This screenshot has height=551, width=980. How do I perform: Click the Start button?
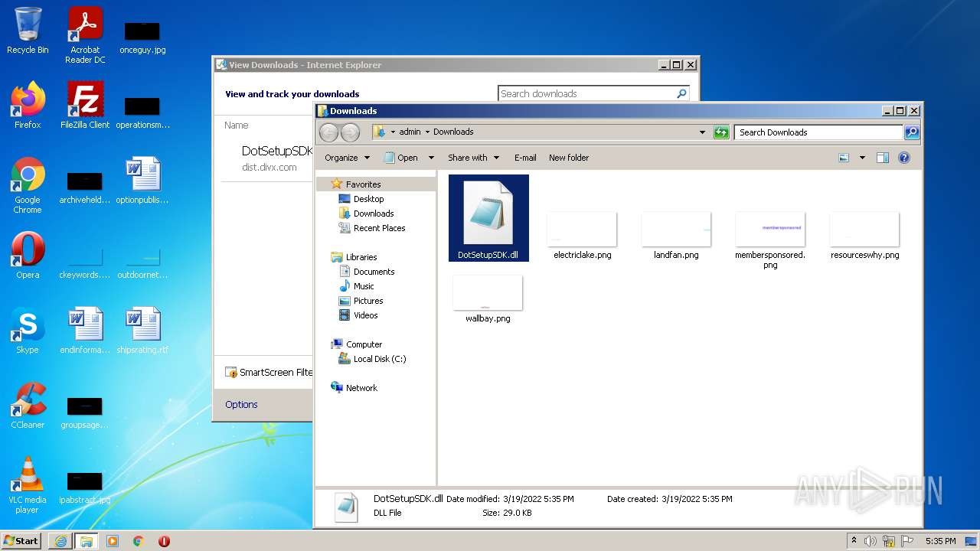(21, 541)
